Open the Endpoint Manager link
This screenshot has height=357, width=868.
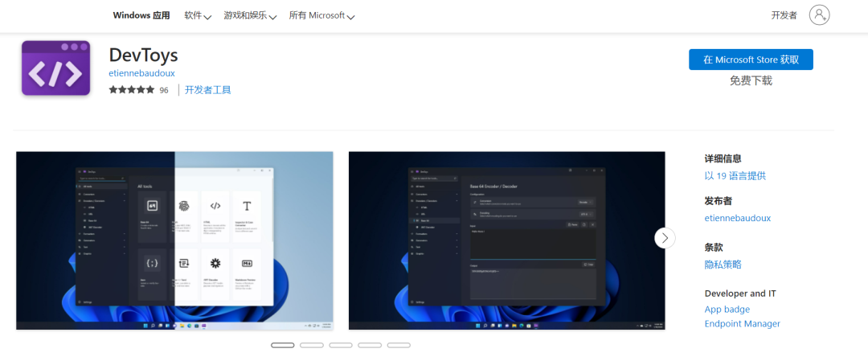click(x=743, y=324)
